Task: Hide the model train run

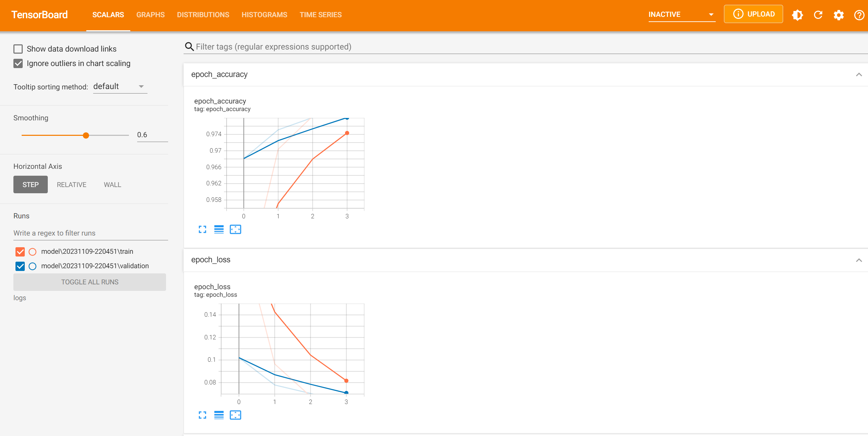Action: (20, 252)
